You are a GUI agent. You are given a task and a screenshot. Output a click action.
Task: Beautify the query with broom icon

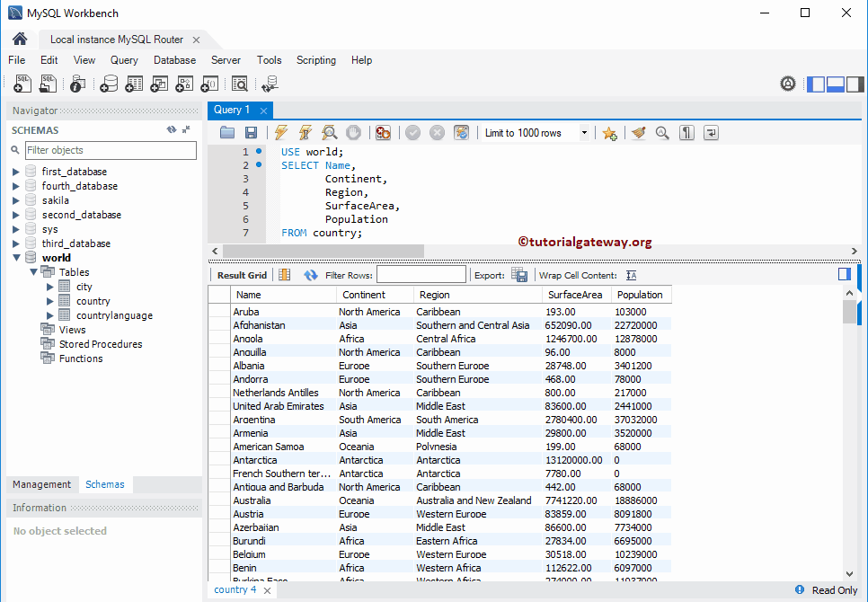pos(639,133)
